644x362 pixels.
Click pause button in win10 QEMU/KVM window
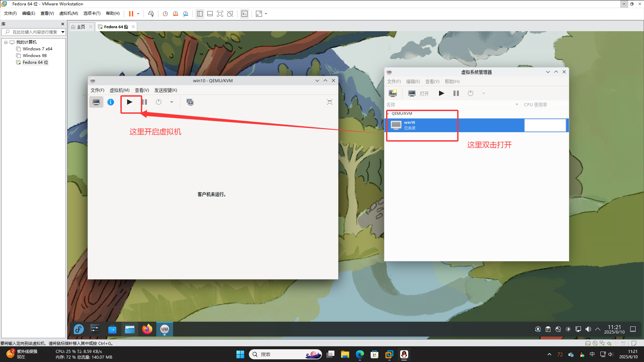(x=145, y=102)
